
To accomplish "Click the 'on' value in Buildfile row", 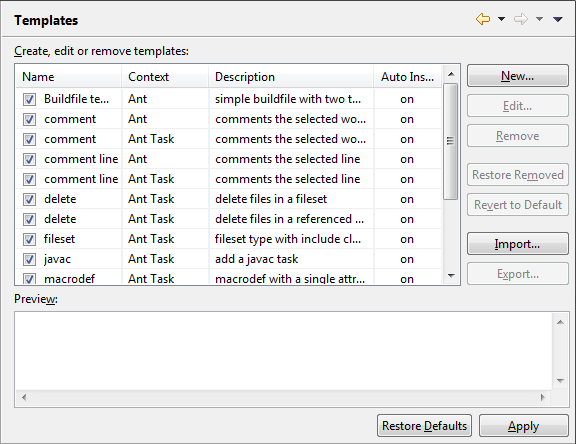I will pos(407,99).
